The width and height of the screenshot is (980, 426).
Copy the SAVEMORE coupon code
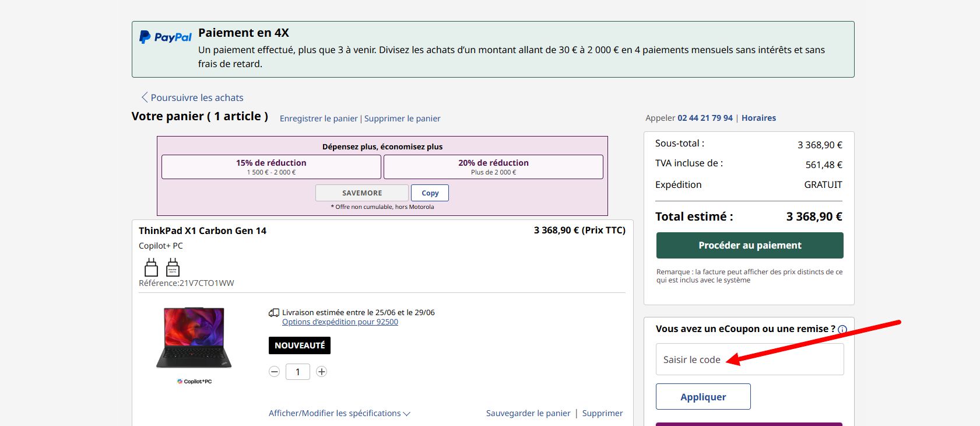pos(430,193)
